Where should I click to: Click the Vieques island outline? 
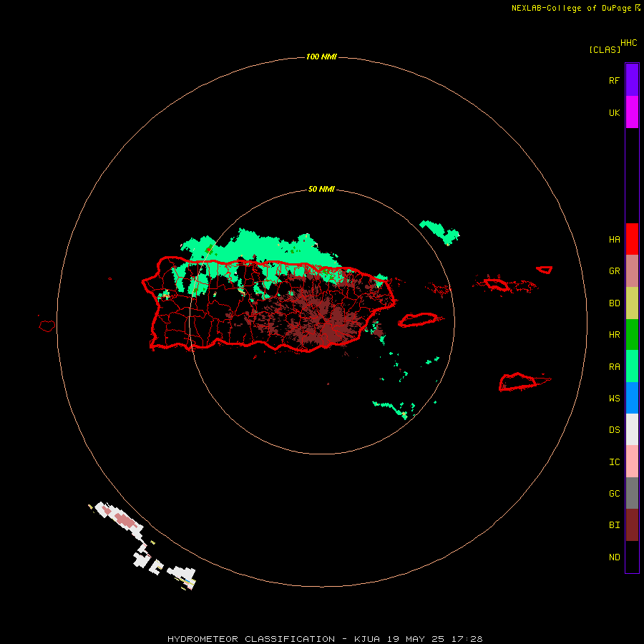click(x=419, y=320)
